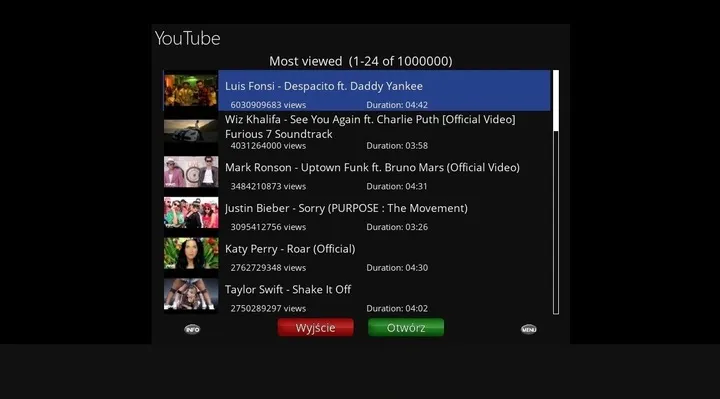Click the MENU button icon
720x399 pixels.
529,329
